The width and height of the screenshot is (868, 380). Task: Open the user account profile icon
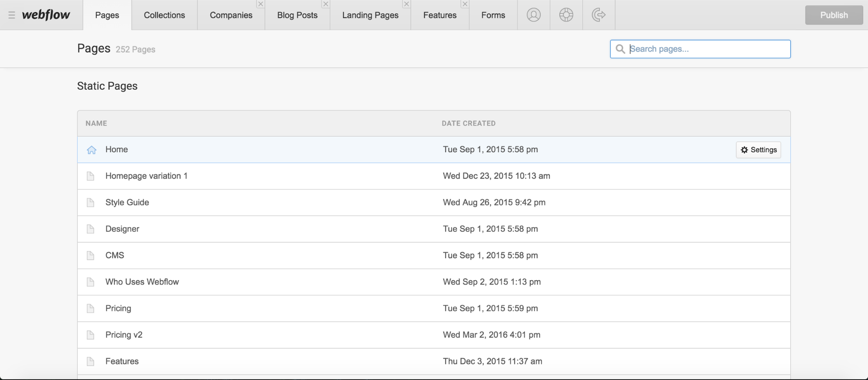[533, 15]
